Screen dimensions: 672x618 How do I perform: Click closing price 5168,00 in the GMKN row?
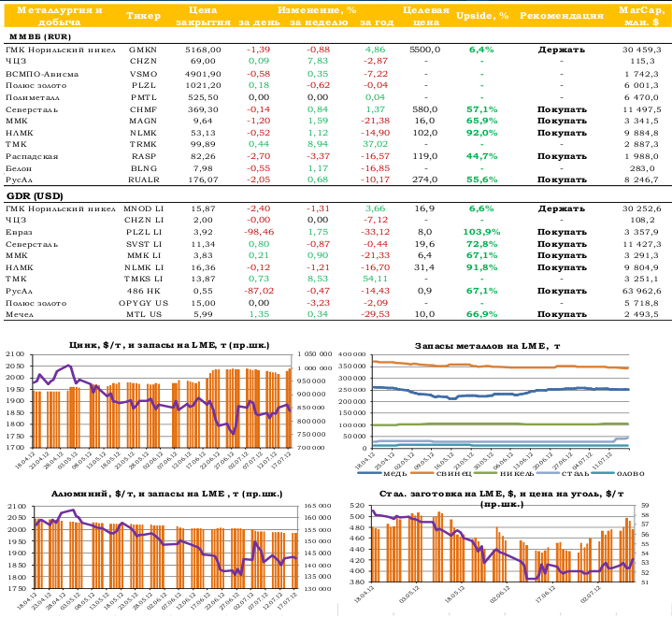tap(203, 50)
